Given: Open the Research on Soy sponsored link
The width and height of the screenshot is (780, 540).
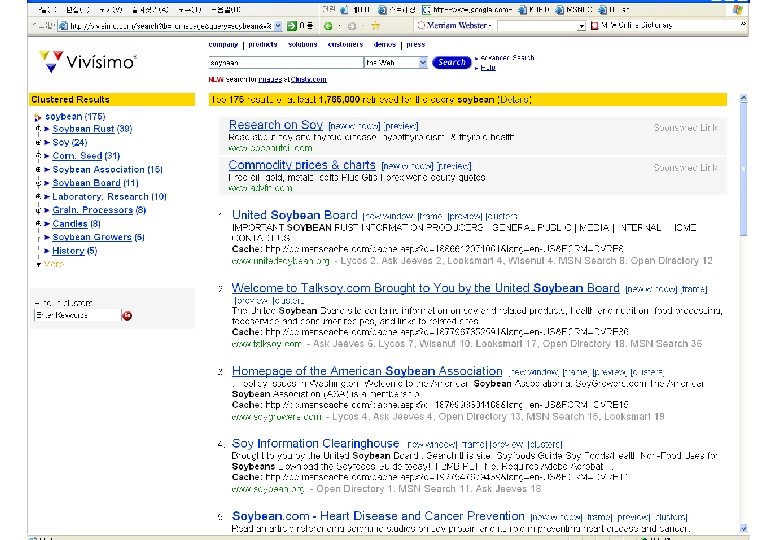Looking at the screenshot, I should point(276,125).
